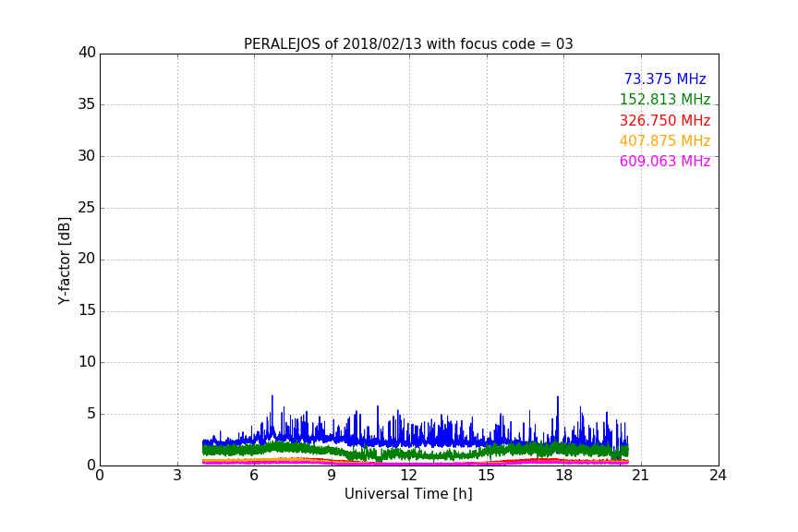This screenshot has width=798, height=532.
Task: Click the y-axis tick label 5
Action: click(91, 414)
